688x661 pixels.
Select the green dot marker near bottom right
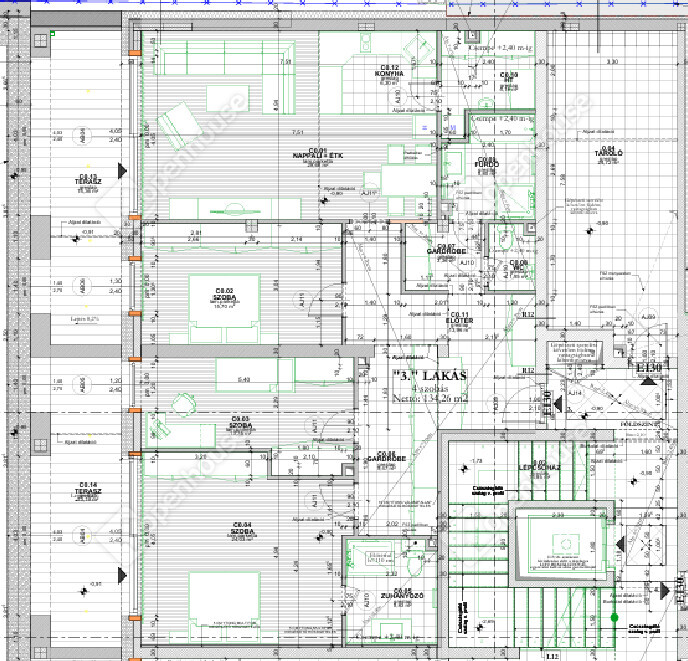[x=612, y=617]
